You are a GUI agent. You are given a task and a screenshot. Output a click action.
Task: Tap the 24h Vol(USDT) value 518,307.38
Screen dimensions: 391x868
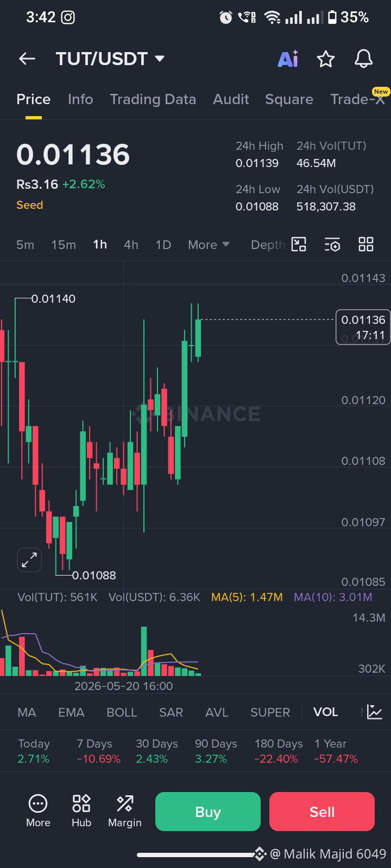[x=326, y=207]
